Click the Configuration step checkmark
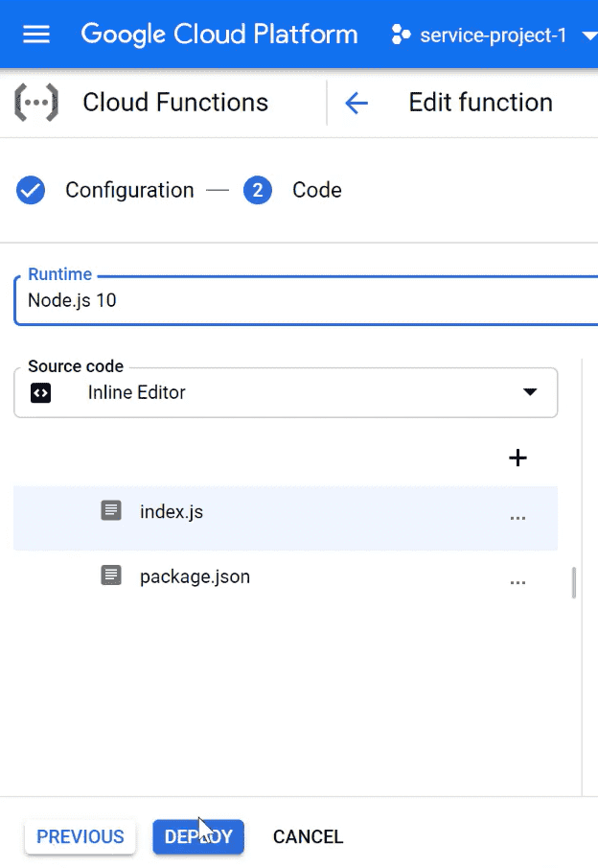The image size is (598, 868). click(32, 190)
